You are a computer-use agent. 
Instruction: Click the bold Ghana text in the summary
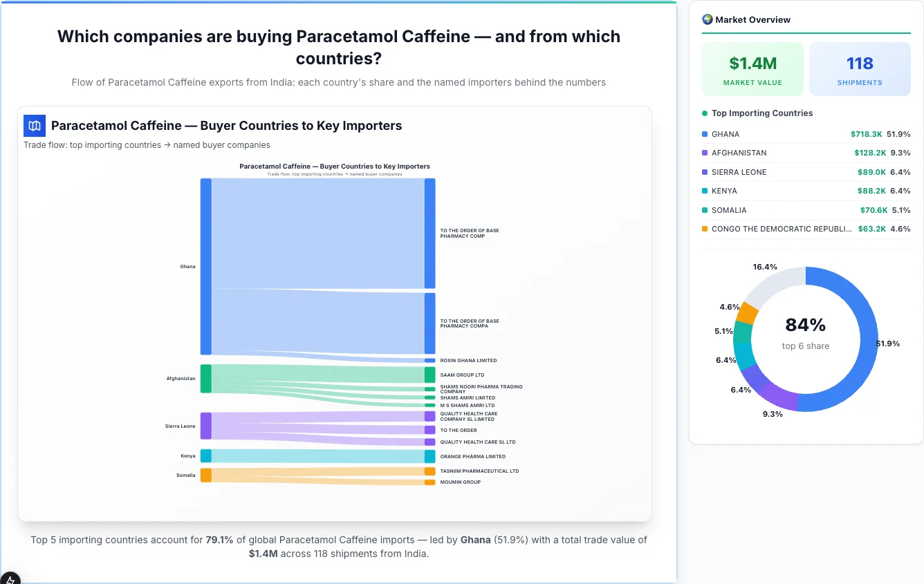[476, 540]
